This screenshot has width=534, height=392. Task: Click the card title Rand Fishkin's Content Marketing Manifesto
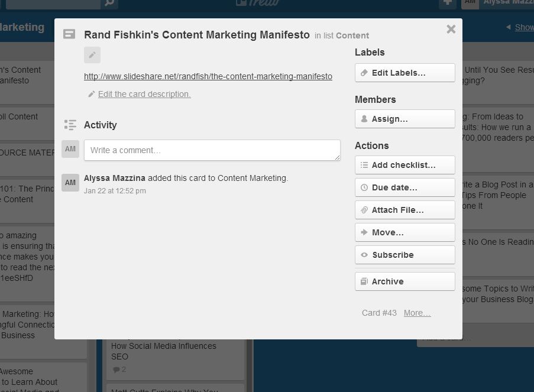(x=197, y=35)
